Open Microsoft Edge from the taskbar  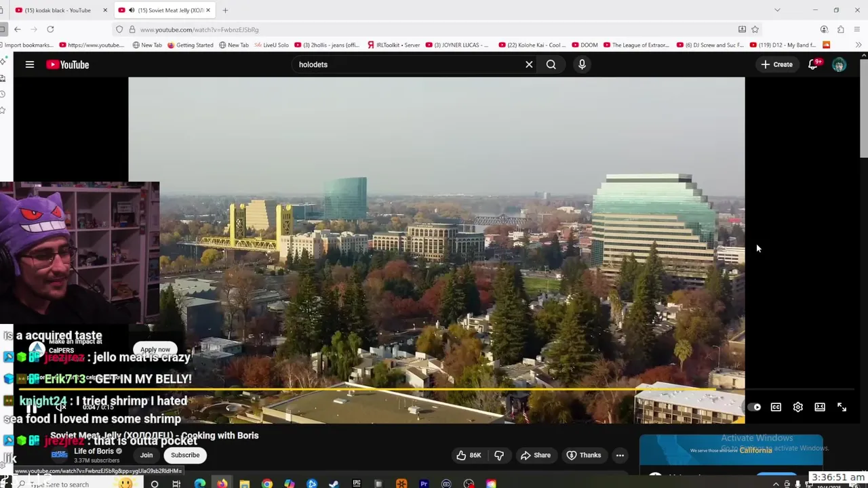point(199,484)
